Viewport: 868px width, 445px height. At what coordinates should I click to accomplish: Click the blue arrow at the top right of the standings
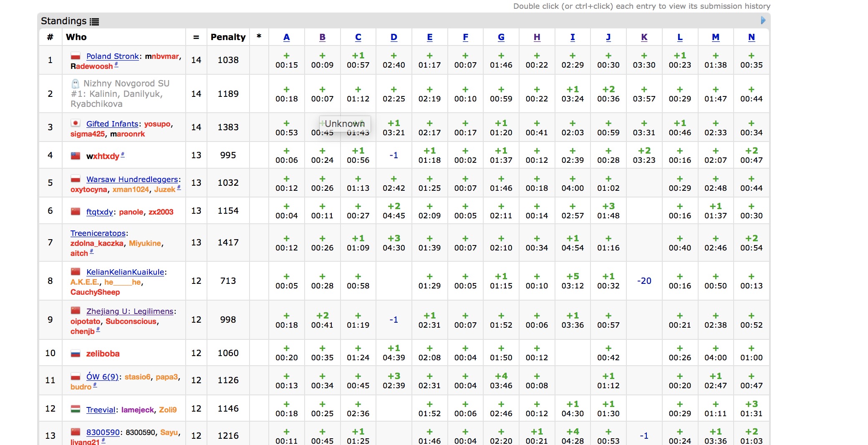[763, 20]
